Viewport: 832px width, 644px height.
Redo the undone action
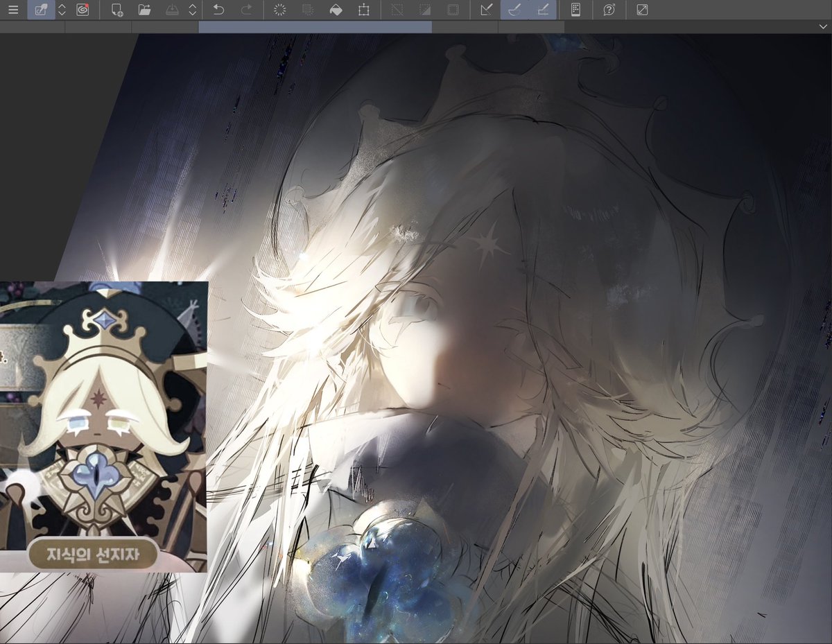[x=245, y=10]
